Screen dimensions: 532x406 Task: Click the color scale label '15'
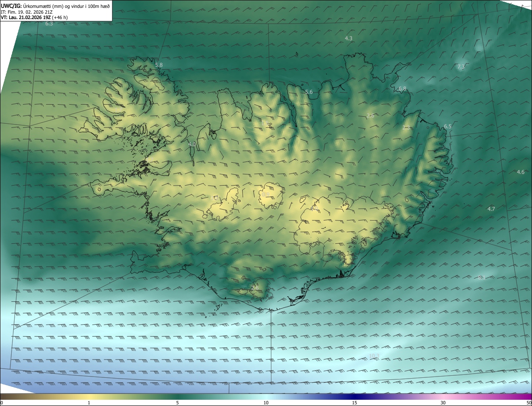click(355, 403)
